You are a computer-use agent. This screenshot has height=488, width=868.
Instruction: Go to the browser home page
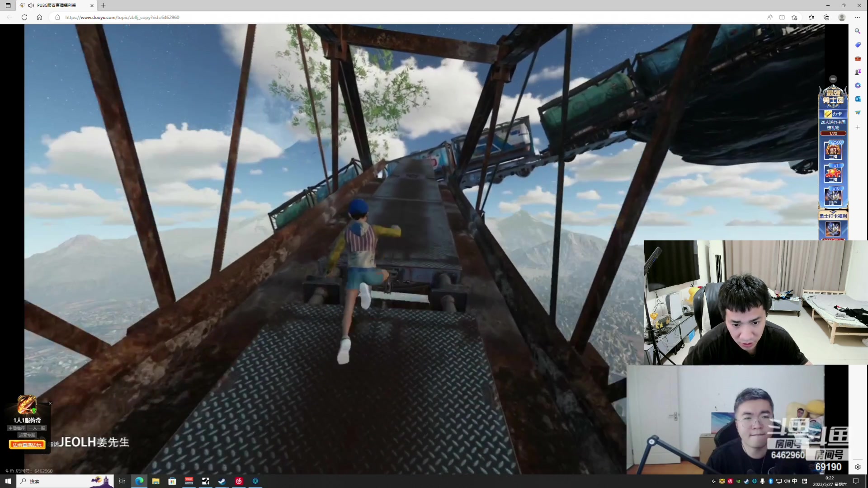click(x=39, y=17)
